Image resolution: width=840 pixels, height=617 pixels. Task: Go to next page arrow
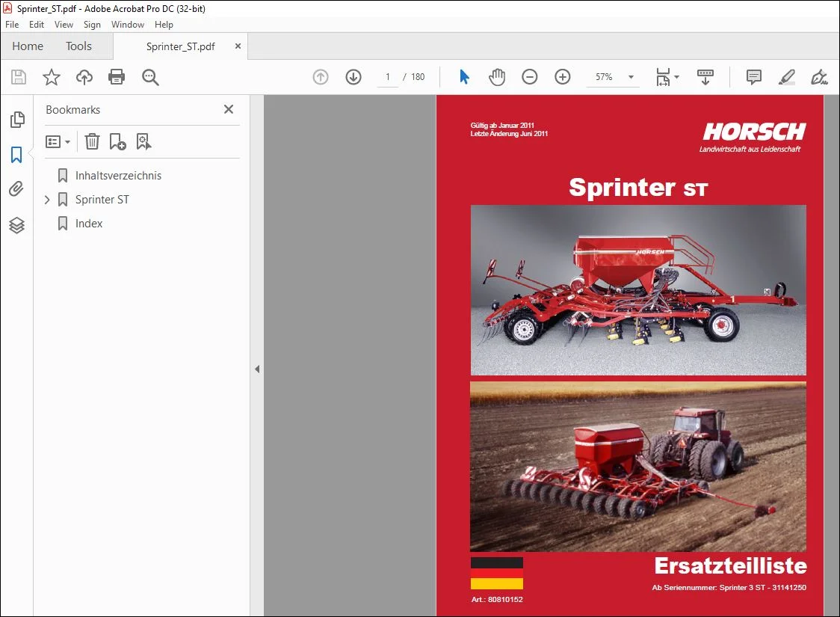[353, 77]
